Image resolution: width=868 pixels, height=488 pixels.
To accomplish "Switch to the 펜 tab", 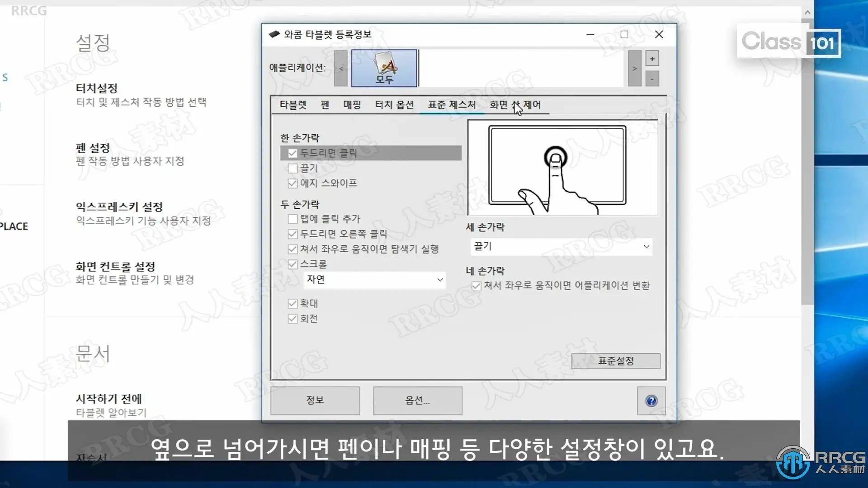I will 325,105.
